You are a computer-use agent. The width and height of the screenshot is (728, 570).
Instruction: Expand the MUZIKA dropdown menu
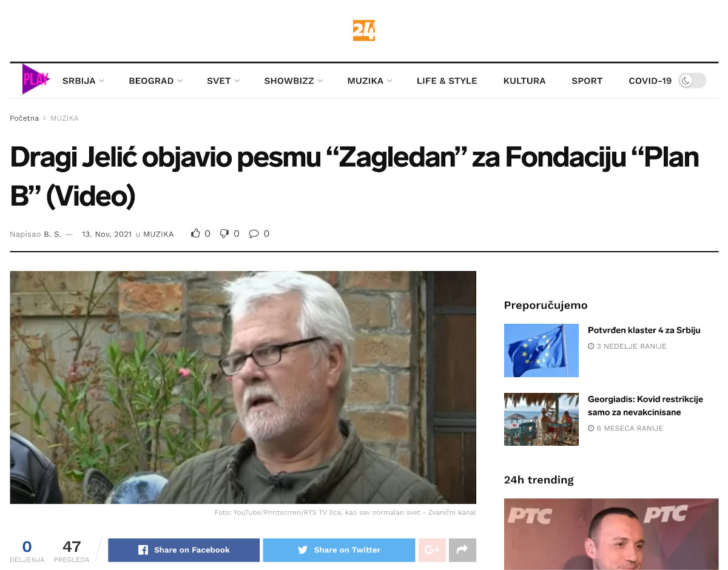(369, 81)
